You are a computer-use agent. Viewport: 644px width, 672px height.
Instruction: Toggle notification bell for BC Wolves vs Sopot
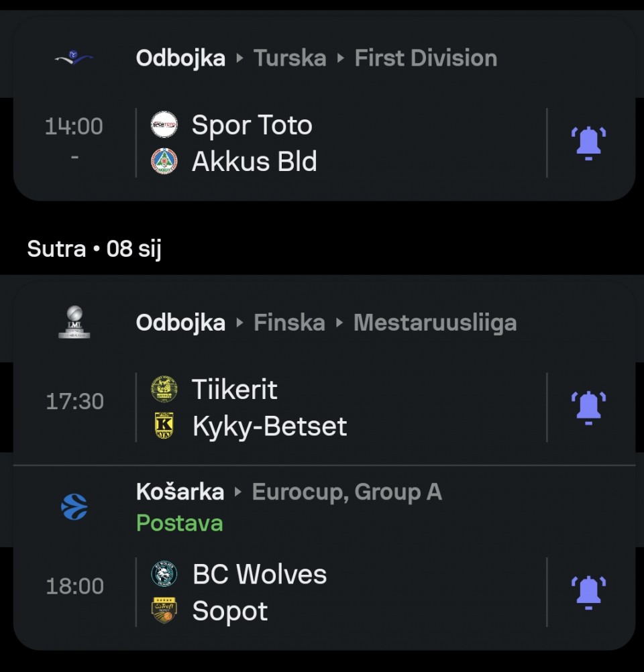[588, 592]
